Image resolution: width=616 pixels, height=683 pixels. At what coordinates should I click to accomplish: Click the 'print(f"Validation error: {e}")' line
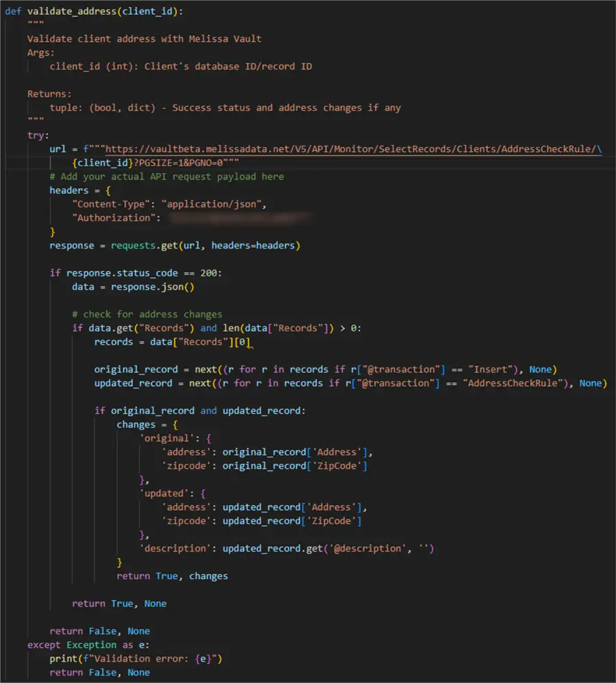(x=136, y=658)
